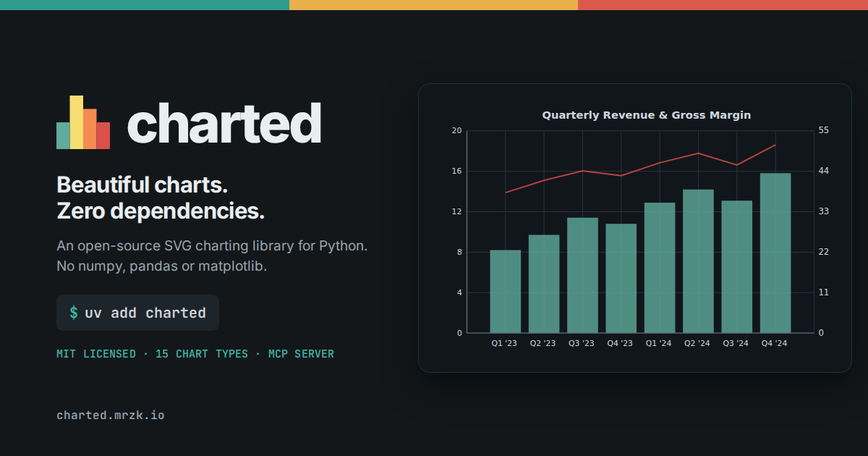Click the "charted" wordmark text
Image resolution: width=868 pixels, height=456 pixels.
pos(224,123)
